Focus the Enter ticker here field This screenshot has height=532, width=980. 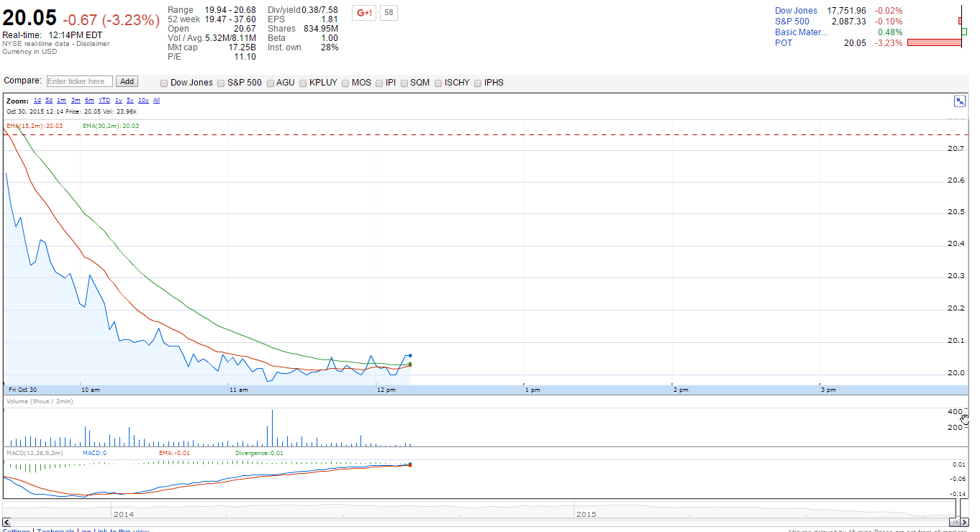tap(79, 82)
